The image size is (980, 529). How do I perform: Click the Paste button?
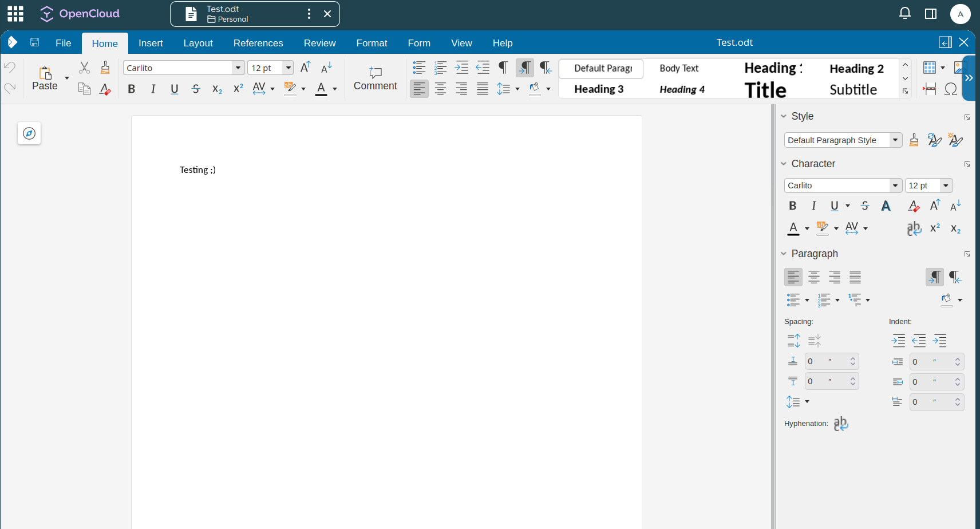point(45,78)
